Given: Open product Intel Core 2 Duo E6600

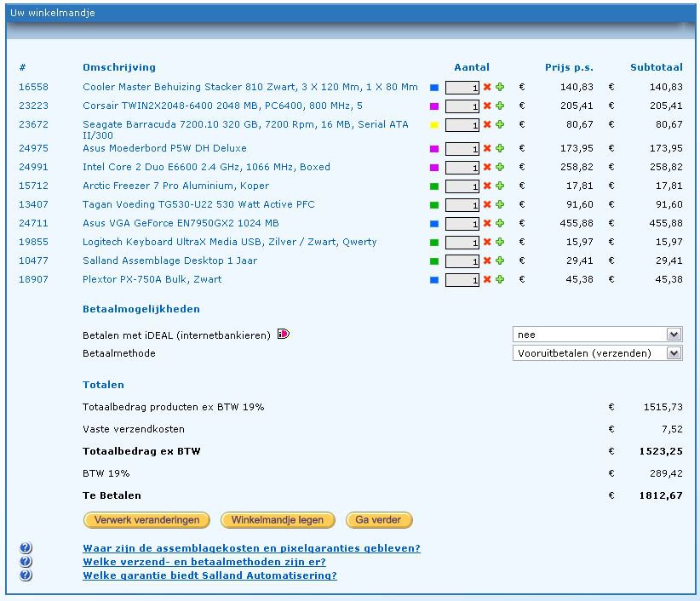Looking at the screenshot, I should coord(206,167).
